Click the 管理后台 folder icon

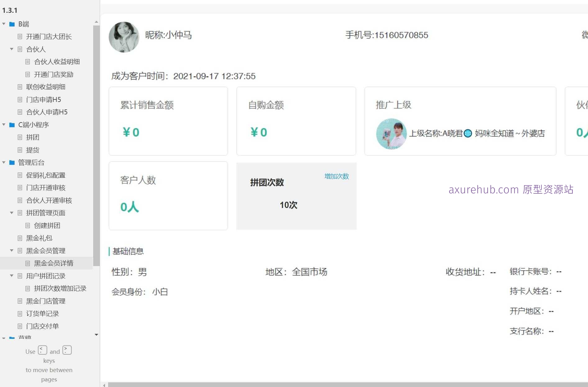[x=12, y=163]
